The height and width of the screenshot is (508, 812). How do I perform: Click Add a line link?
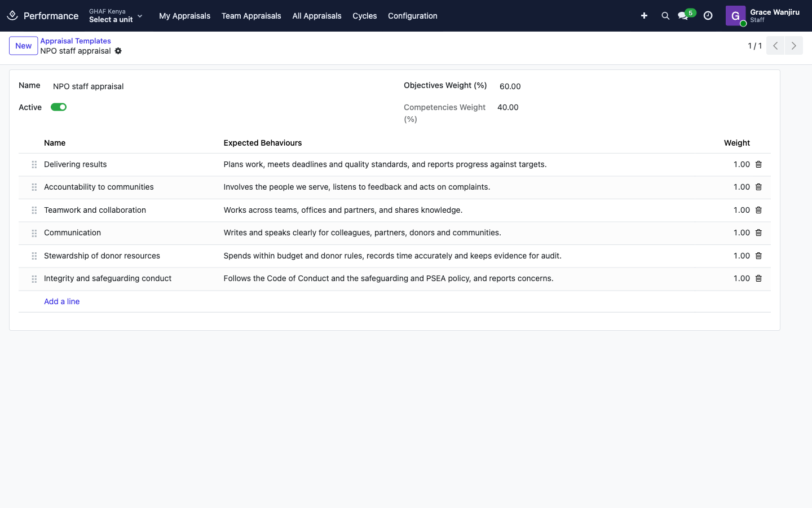[x=62, y=301]
